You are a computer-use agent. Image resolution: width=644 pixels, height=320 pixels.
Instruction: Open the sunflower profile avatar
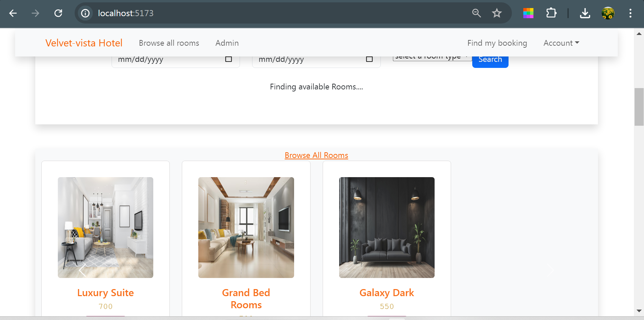[x=608, y=13]
